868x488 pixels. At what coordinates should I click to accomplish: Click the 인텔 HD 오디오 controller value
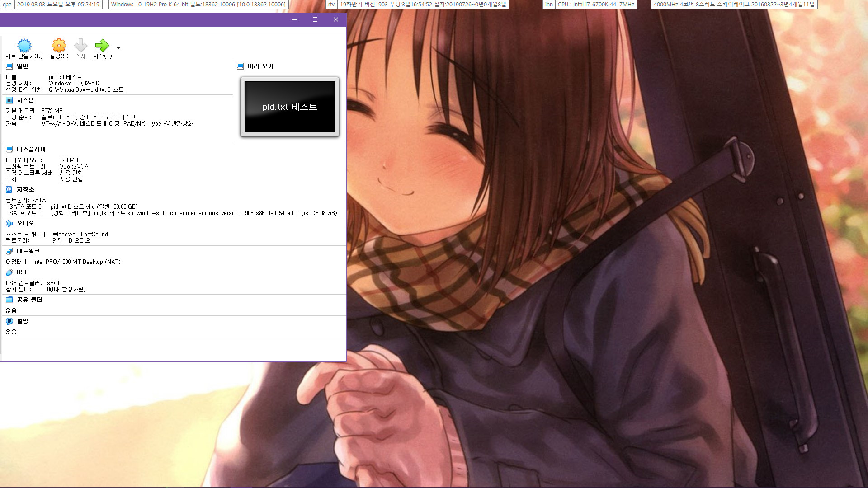[71, 241]
